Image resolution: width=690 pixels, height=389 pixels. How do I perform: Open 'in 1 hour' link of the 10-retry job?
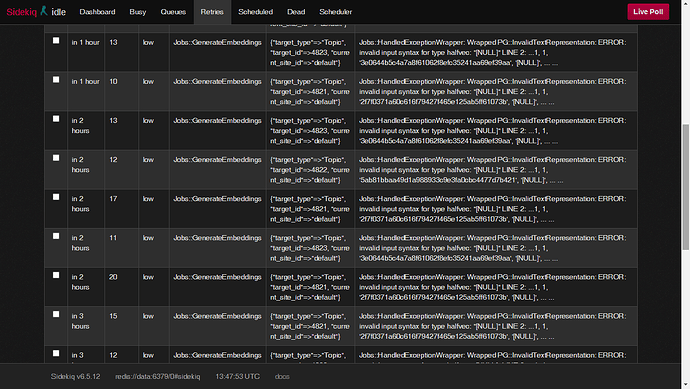(x=85, y=82)
